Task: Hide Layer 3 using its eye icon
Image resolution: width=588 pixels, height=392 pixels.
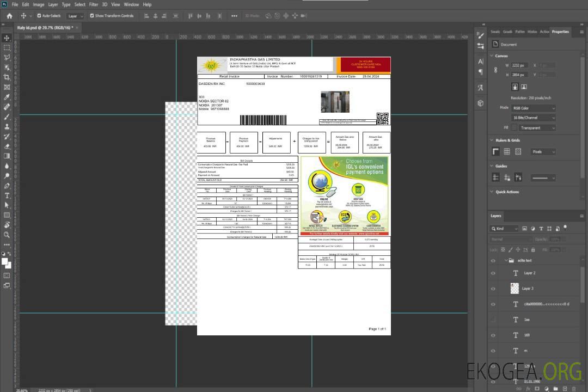Action: click(493, 289)
